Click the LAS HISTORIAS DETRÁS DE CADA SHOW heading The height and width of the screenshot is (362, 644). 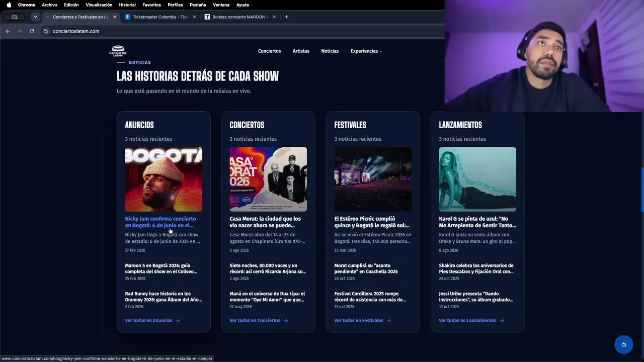pyautogui.click(x=198, y=76)
